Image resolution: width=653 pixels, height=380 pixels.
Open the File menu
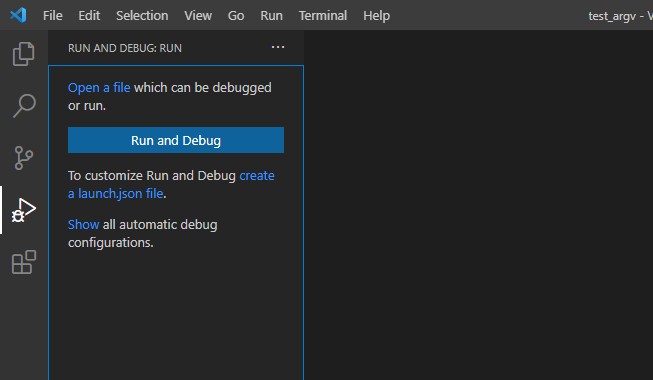click(52, 15)
